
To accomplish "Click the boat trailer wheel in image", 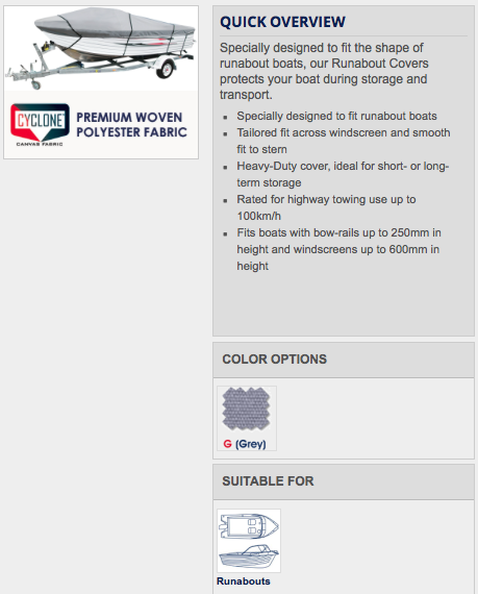I will [165, 70].
